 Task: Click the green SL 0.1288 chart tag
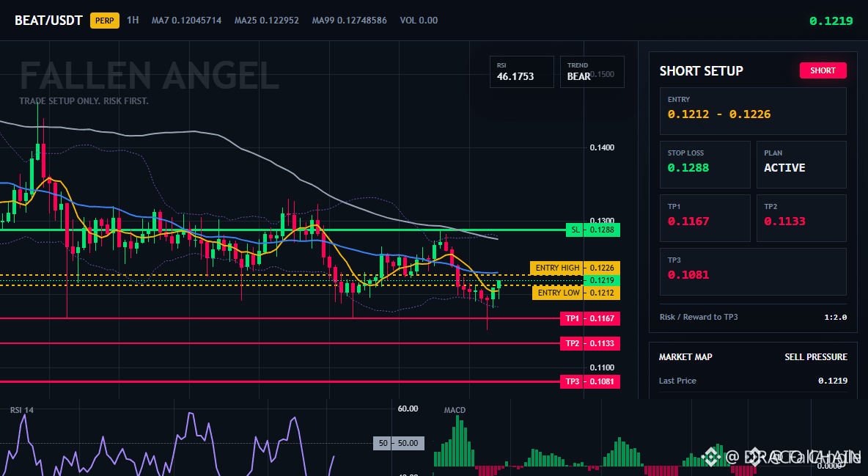(593, 230)
